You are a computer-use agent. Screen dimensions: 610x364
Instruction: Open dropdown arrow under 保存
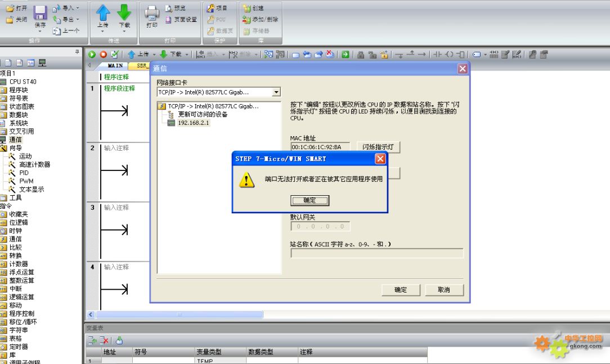40,31
